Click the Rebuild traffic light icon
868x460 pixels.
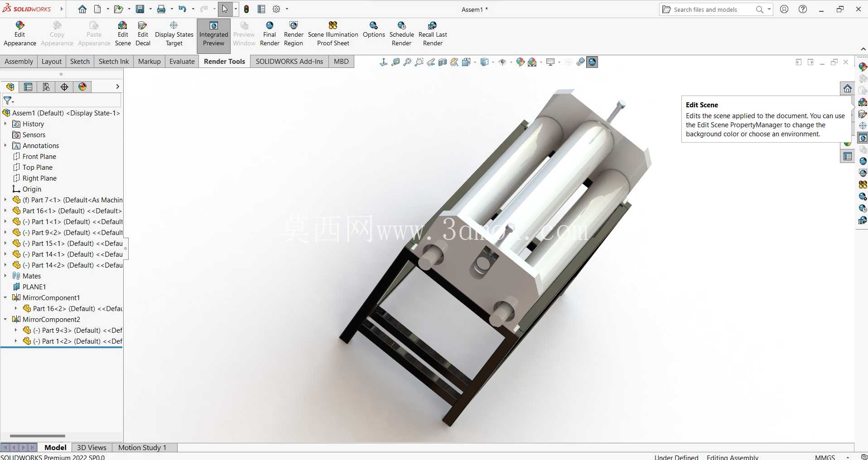pos(246,9)
